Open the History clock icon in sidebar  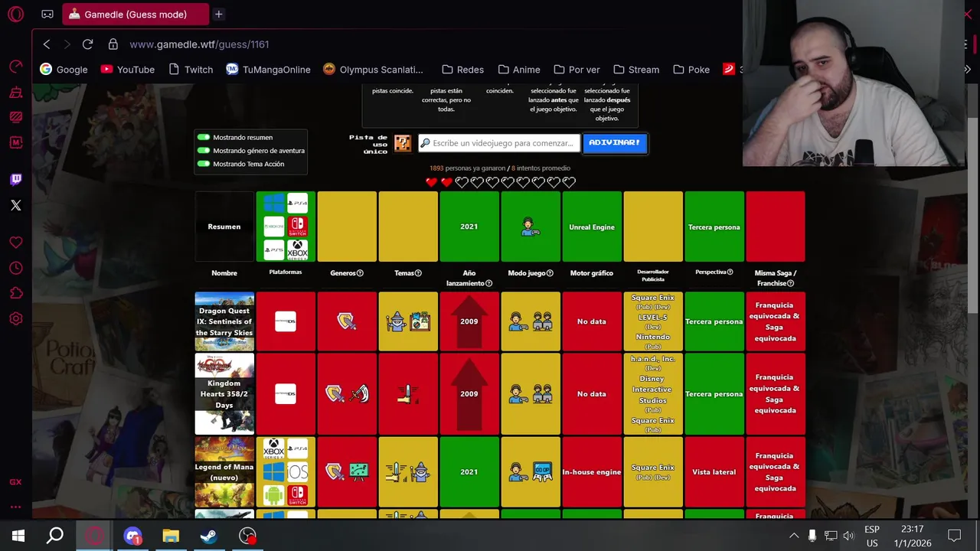15,268
